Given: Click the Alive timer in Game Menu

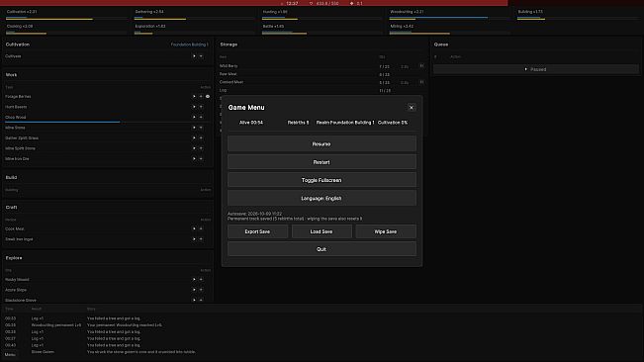Looking at the screenshot, I should pyautogui.click(x=251, y=123).
